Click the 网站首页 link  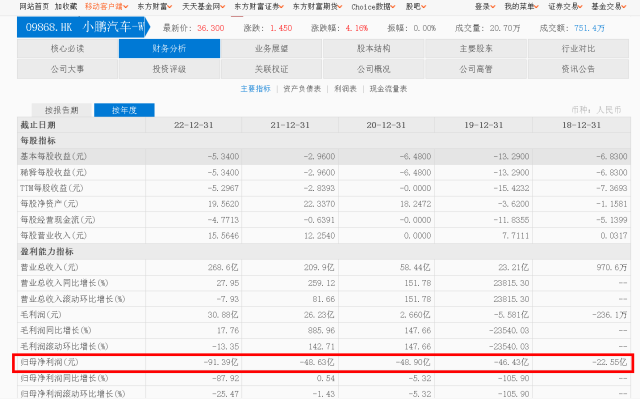coord(34,7)
